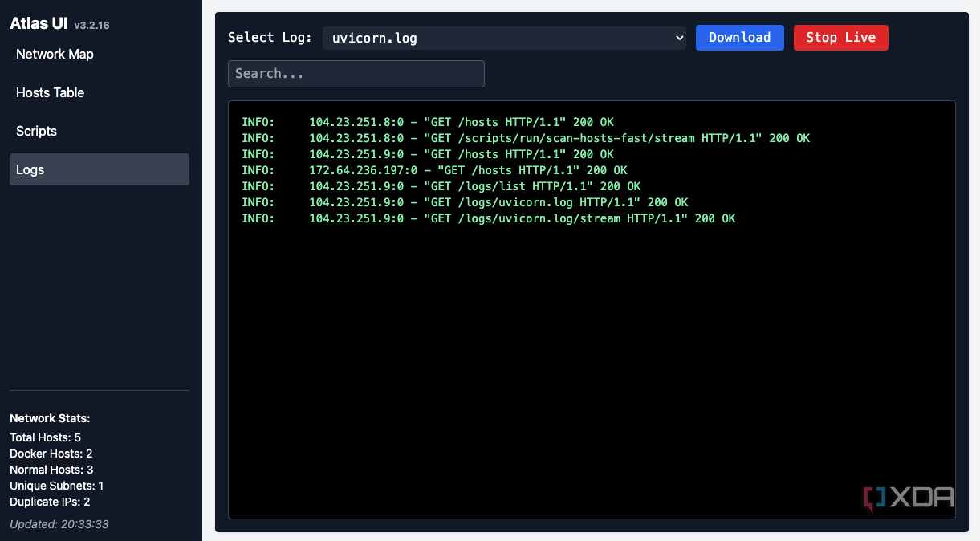
Task: Click the GET /logs/list log entry
Action: pyautogui.click(x=441, y=186)
